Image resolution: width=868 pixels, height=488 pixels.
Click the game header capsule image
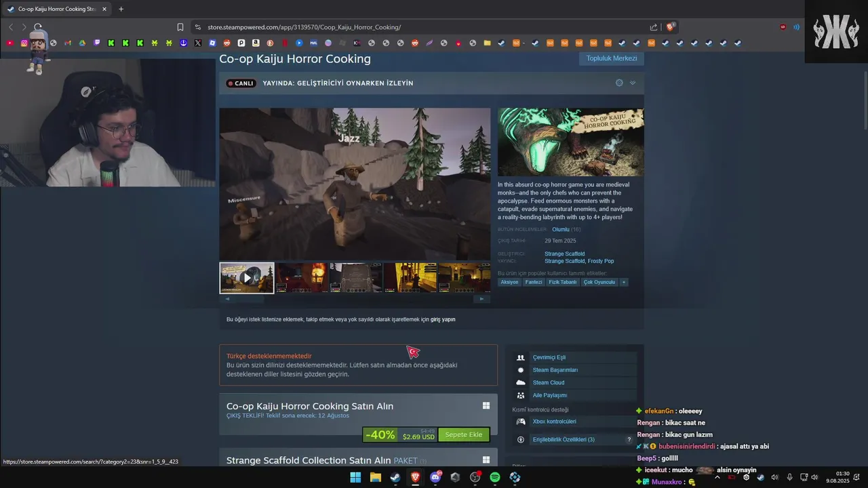pyautogui.click(x=571, y=142)
